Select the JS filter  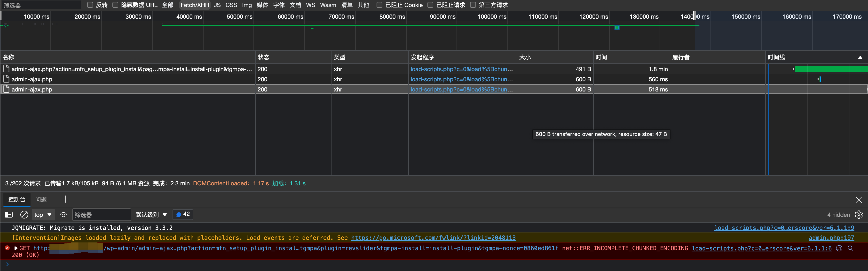(x=217, y=5)
